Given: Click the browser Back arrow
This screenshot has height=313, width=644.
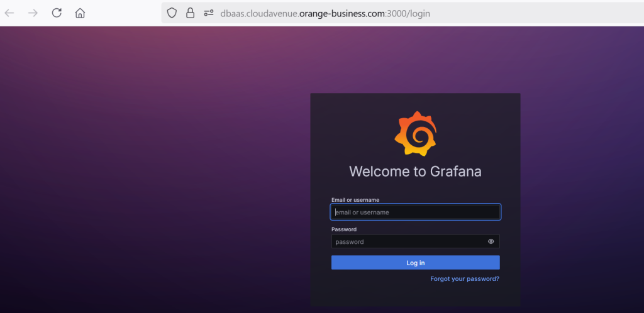Looking at the screenshot, I should (x=9, y=13).
